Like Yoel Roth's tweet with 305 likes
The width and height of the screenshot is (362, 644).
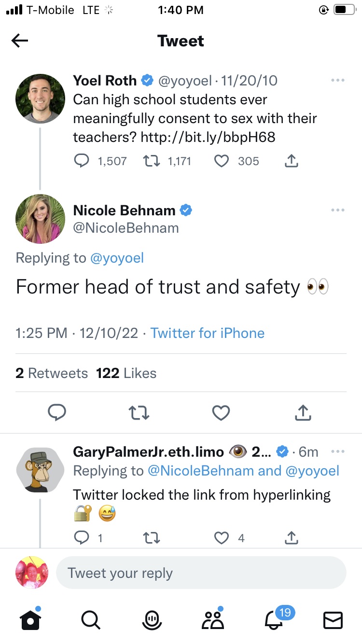pyautogui.click(x=221, y=161)
